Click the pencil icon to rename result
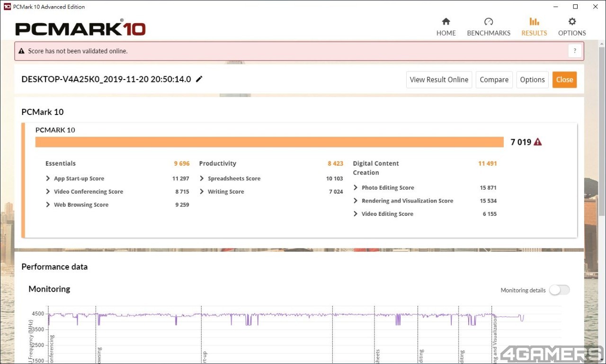This screenshot has height=364, width=606. (199, 79)
